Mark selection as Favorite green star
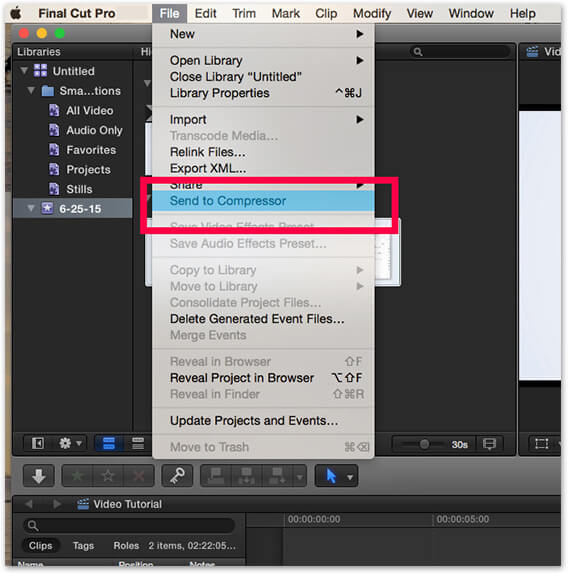 [77, 476]
